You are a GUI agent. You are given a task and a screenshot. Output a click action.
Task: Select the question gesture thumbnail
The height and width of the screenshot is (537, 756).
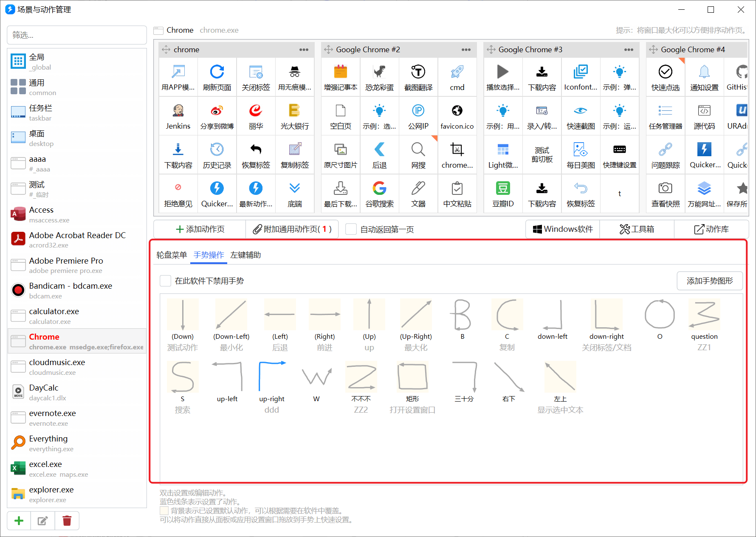tap(704, 315)
